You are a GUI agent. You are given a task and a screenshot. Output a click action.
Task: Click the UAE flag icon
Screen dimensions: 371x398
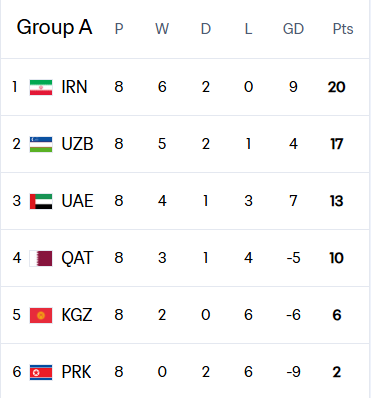pyautogui.click(x=41, y=201)
